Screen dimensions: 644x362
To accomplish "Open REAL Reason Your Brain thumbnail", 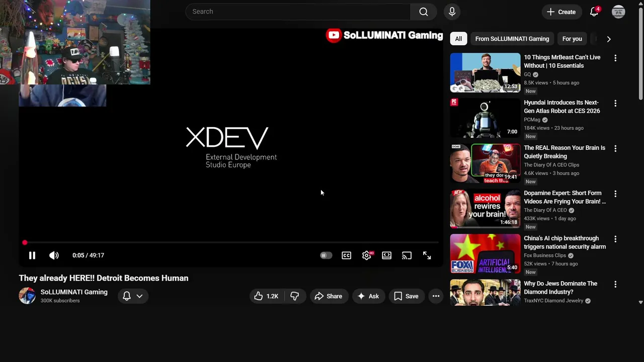I will pyautogui.click(x=485, y=163).
